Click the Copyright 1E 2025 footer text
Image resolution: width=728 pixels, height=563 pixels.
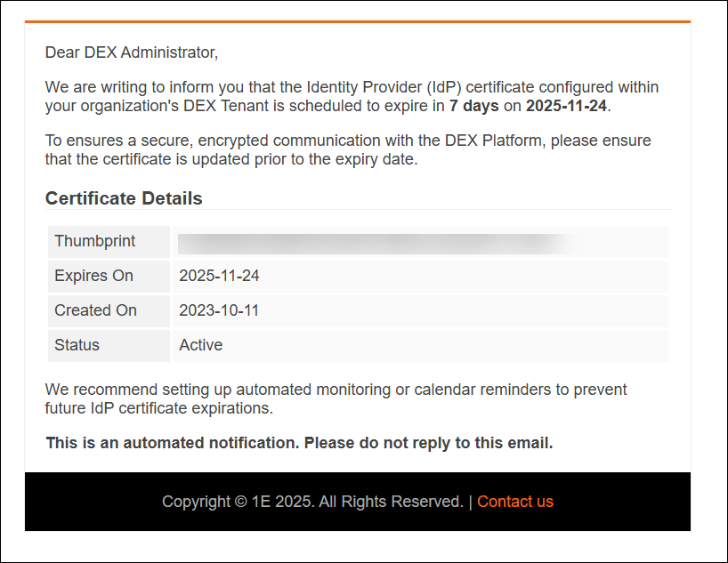312,502
